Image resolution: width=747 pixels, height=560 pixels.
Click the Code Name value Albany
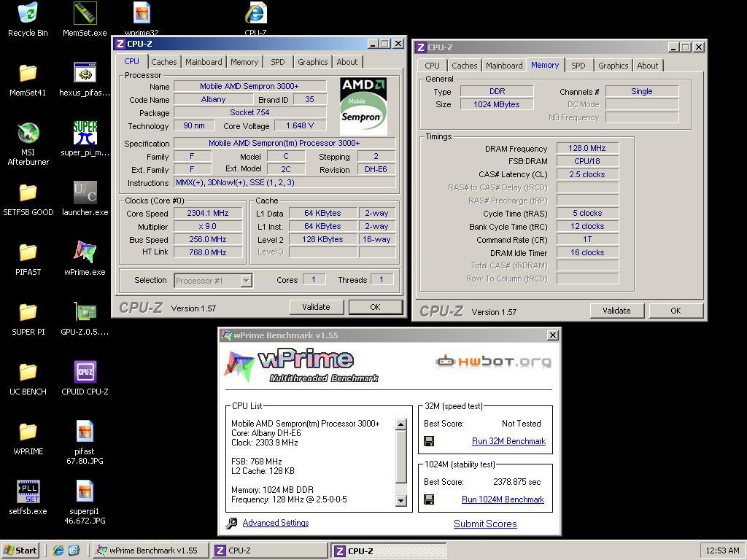pos(214,99)
